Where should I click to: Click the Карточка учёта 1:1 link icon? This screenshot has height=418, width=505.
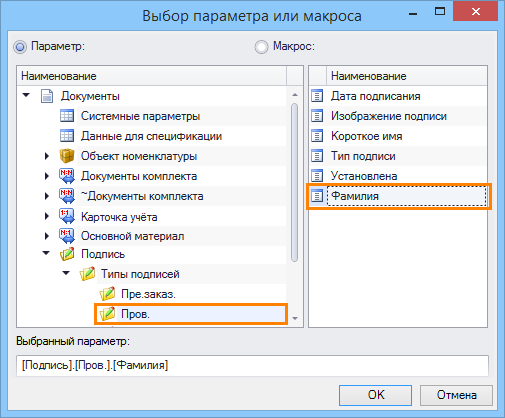(x=67, y=216)
